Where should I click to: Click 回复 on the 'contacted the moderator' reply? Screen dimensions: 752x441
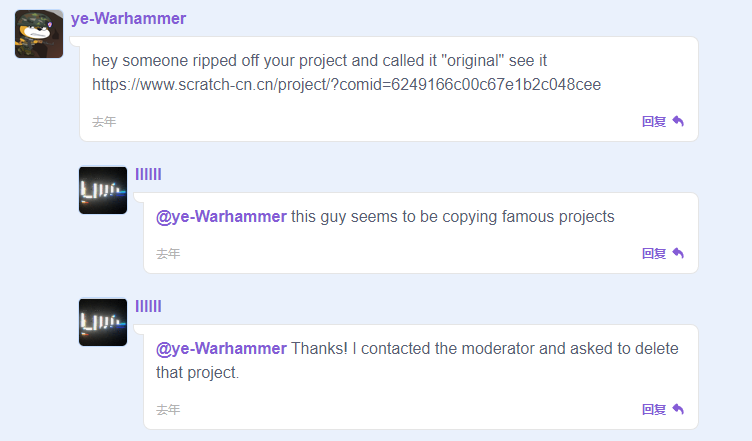(654, 409)
